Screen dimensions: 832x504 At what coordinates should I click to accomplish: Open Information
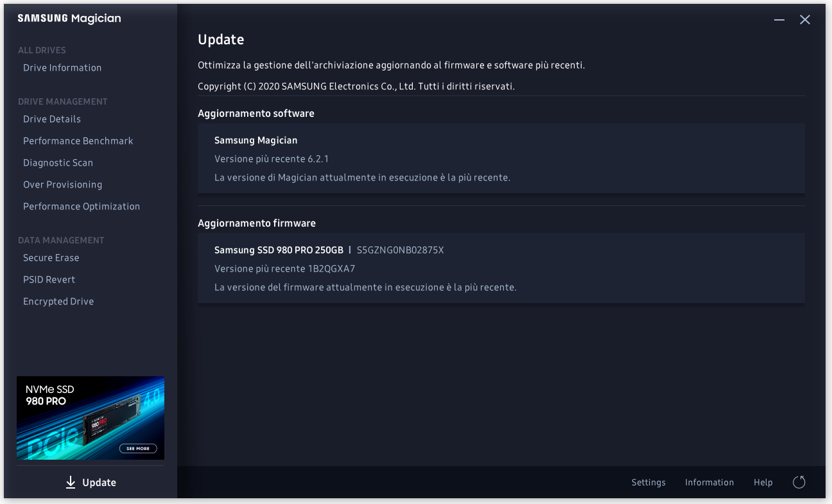[x=709, y=482]
